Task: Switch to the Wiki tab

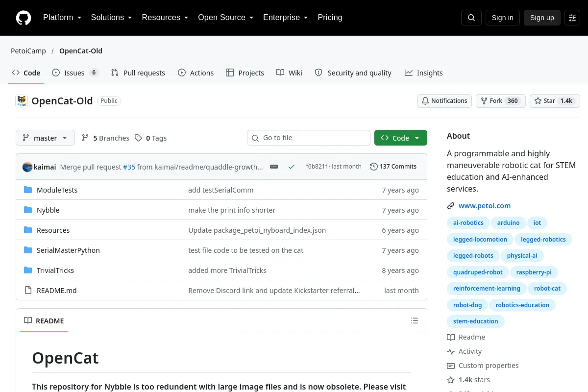Action: coord(289,73)
